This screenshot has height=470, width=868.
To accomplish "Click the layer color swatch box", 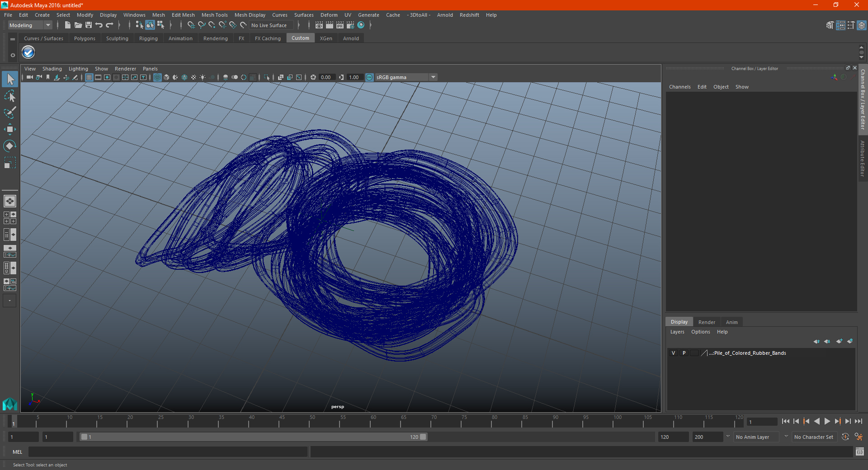I will [x=694, y=353].
